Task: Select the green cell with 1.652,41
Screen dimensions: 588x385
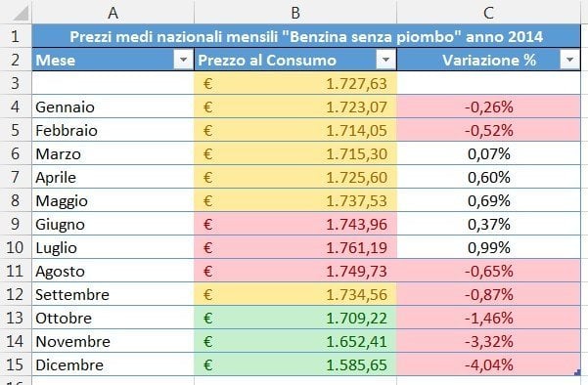Action: pos(295,341)
